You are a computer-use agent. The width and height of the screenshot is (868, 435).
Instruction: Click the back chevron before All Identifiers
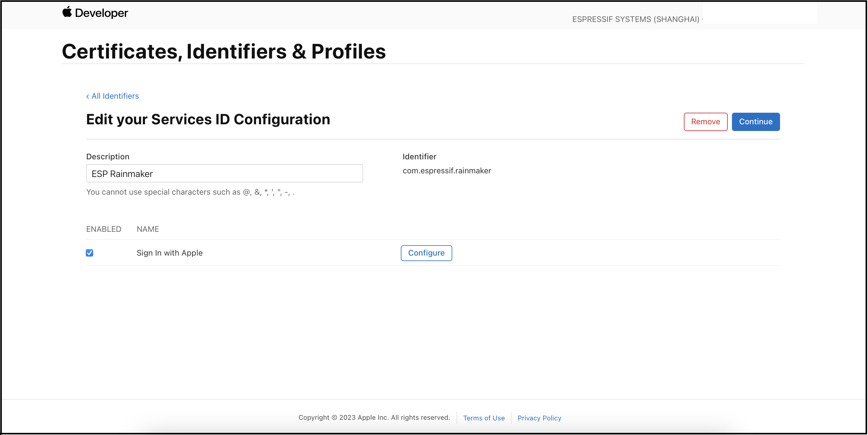click(x=88, y=97)
